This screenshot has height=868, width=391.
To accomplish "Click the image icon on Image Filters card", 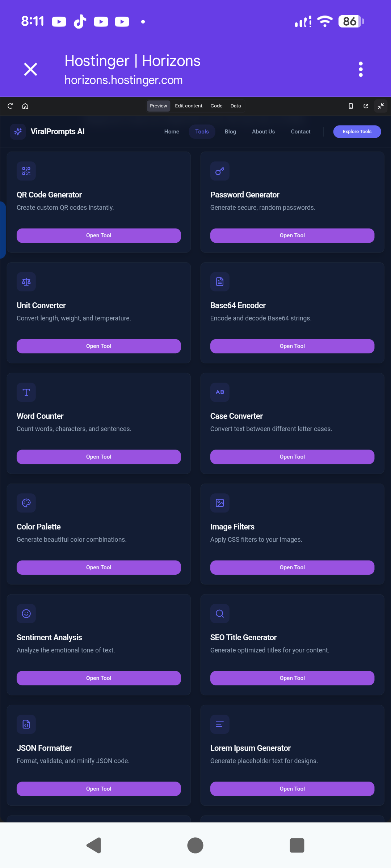I will (x=220, y=503).
